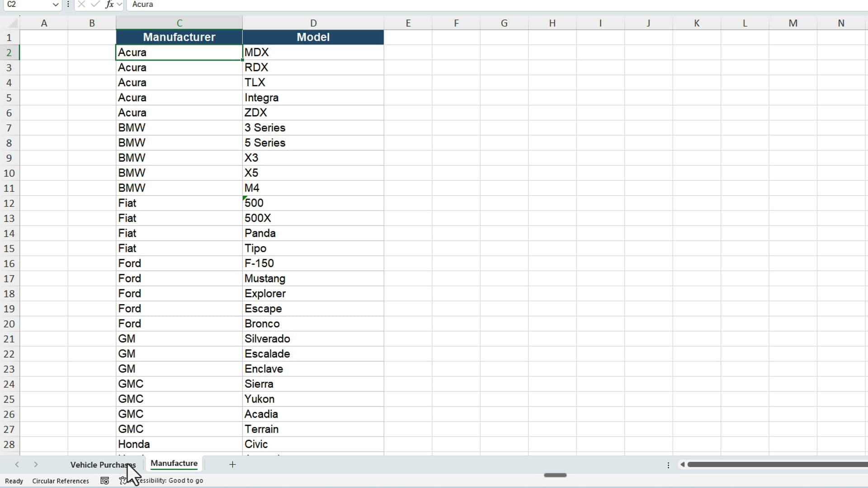Viewport: 868px width, 488px height.
Task: Click the Select All corner triangle
Action: tap(14, 23)
